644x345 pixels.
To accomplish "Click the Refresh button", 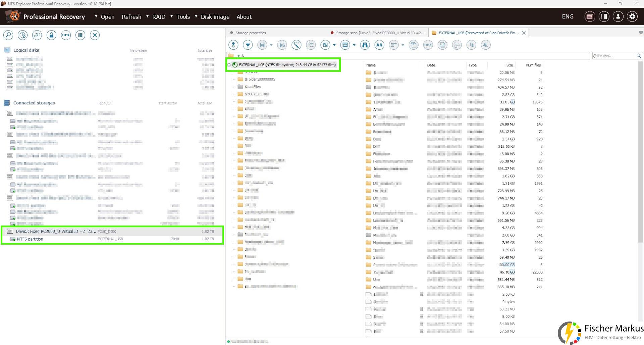I will click(131, 17).
